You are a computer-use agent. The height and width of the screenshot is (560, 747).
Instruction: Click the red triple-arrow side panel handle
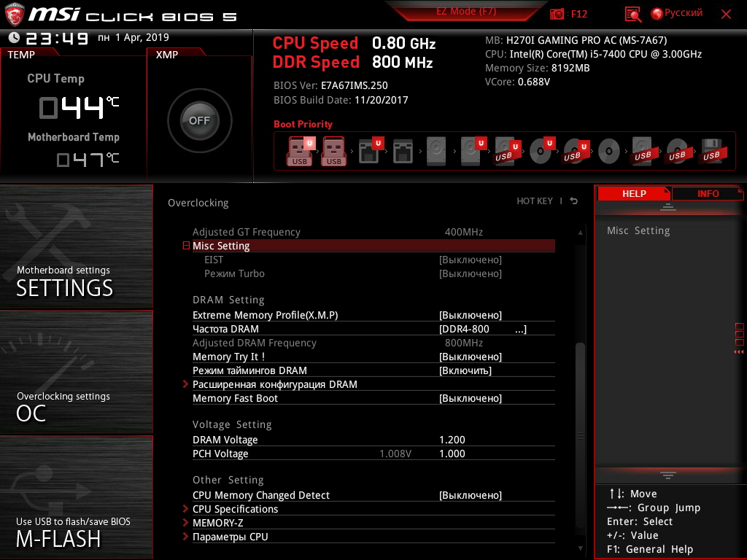738,352
